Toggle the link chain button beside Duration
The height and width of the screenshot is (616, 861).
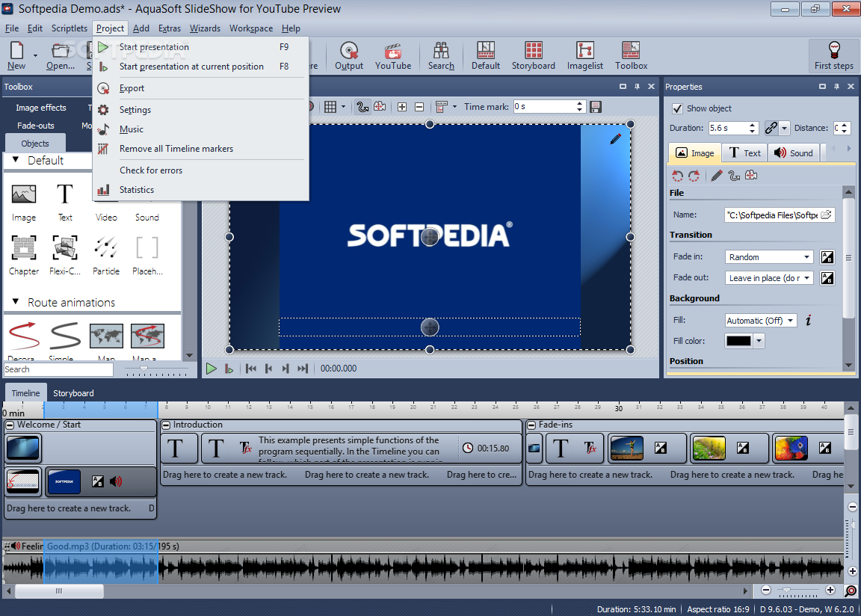pyautogui.click(x=771, y=128)
